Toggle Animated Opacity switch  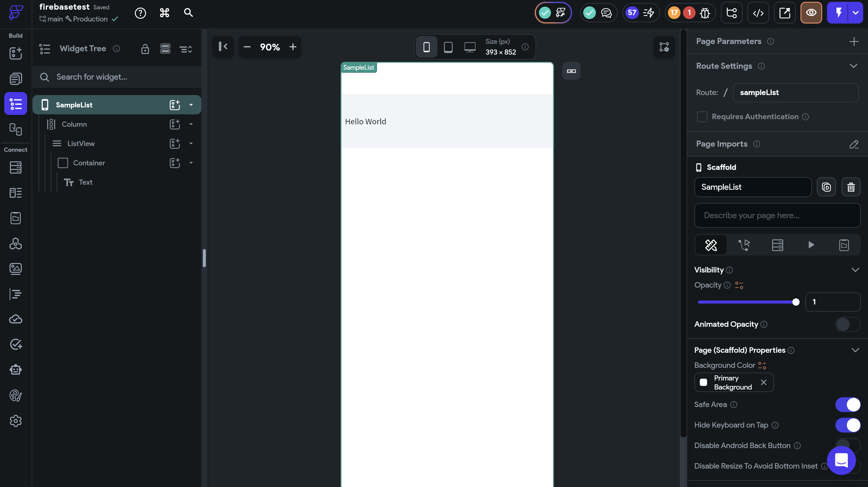tap(848, 324)
